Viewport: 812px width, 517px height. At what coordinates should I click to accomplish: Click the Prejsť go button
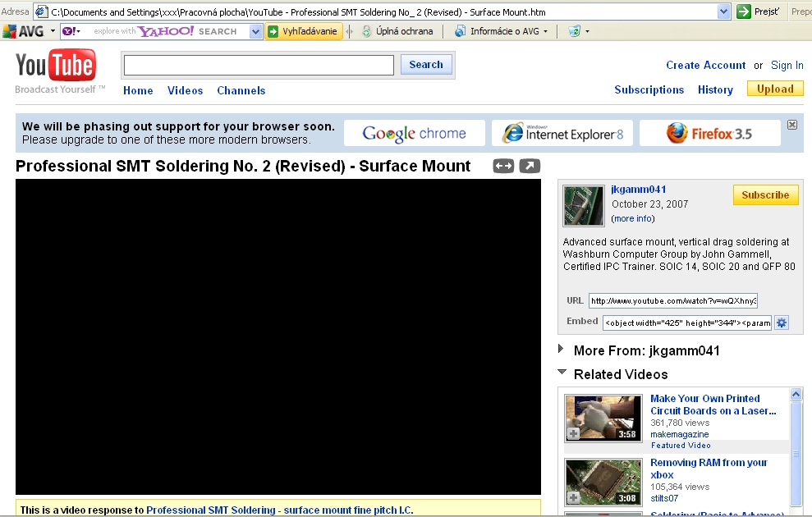759,11
